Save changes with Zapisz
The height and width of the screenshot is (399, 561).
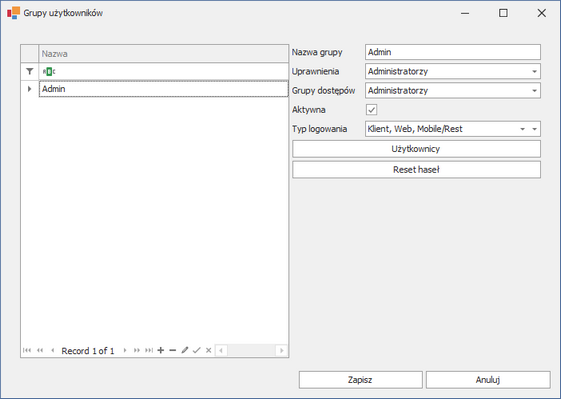pos(360,380)
